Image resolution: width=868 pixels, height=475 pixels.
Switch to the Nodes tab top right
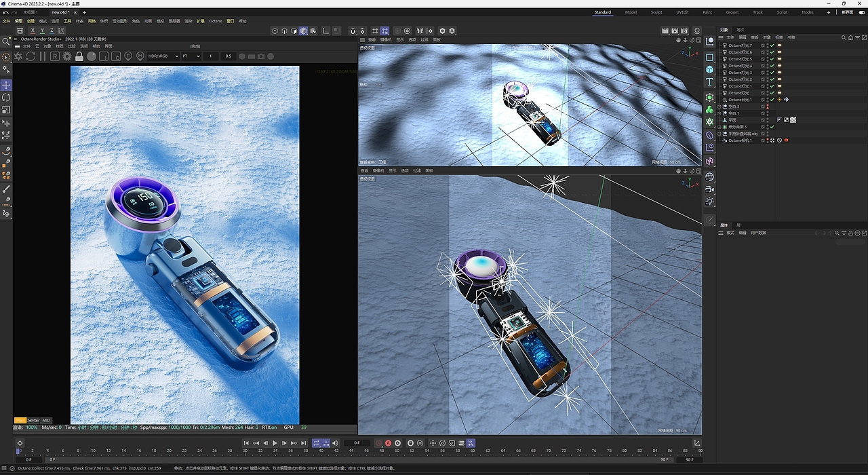coord(806,12)
